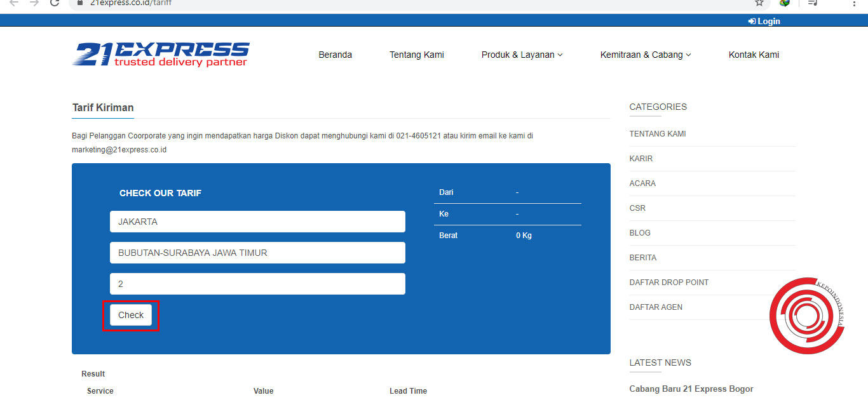
Task: Open the Tentang Kami menu item
Action: pos(416,55)
